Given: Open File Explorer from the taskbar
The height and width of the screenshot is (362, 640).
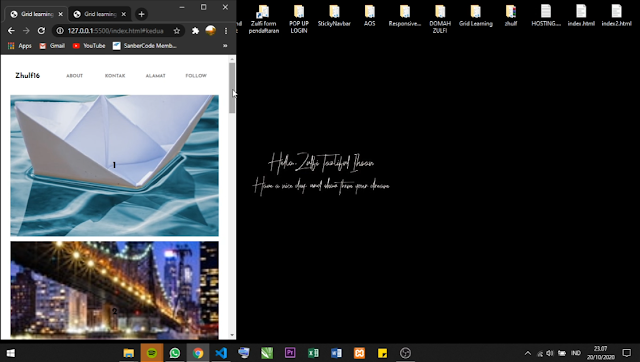Looking at the screenshot, I should pyautogui.click(x=129, y=353).
